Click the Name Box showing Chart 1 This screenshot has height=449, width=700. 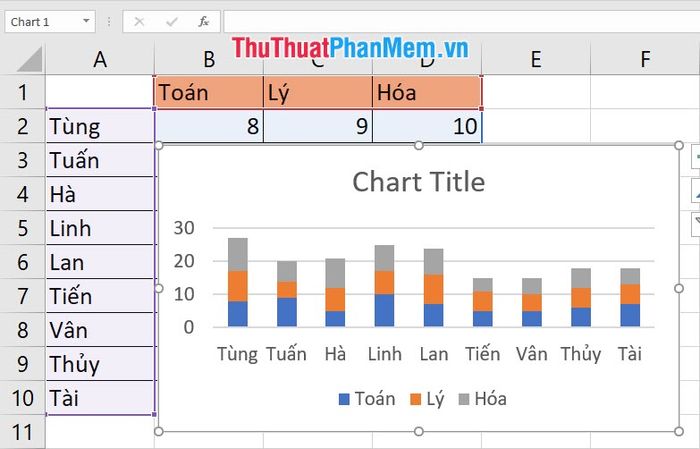click(x=50, y=22)
